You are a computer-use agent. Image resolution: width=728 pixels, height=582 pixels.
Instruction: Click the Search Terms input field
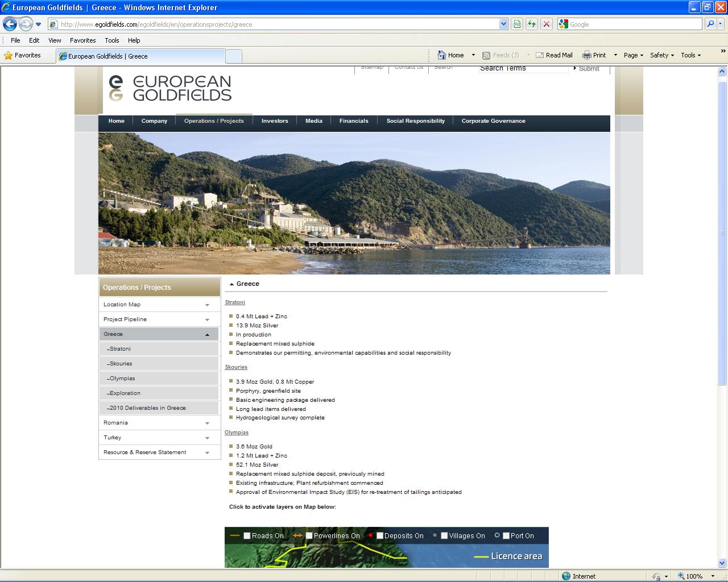pos(523,68)
